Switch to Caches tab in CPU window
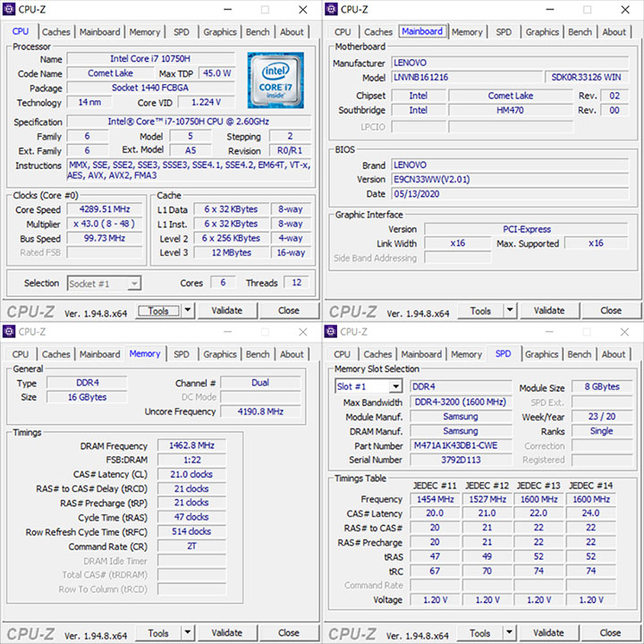The width and height of the screenshot is (644, 644). pos(56,32)
